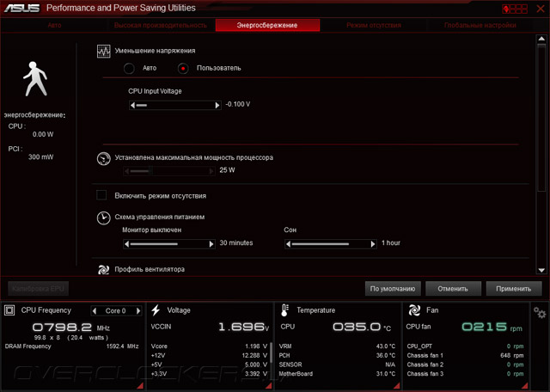Click the Chassis fan 1 row

pyautogui.click(x=465, y=356)
